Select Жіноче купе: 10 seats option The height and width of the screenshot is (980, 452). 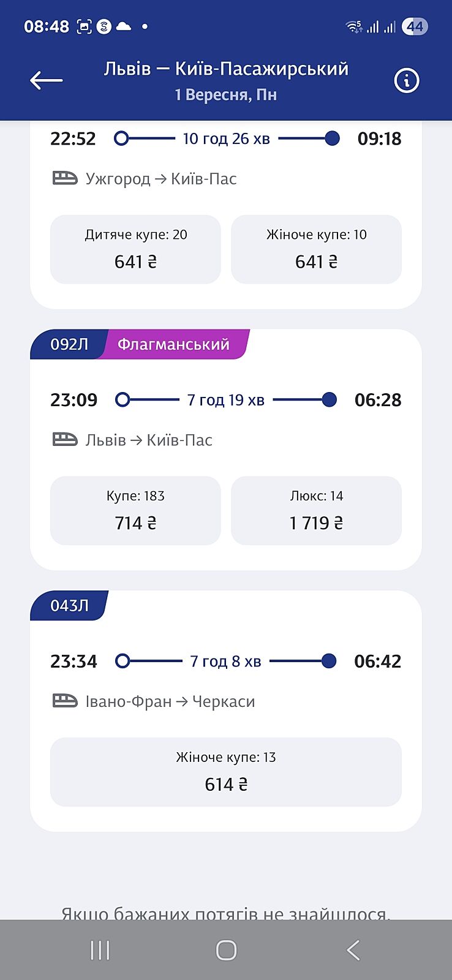pos(316,249)
